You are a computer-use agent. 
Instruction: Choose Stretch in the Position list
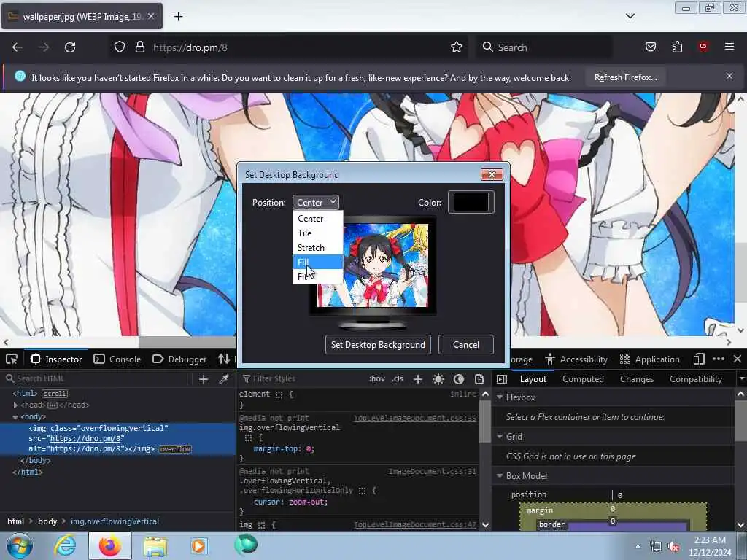coord(318,248)
